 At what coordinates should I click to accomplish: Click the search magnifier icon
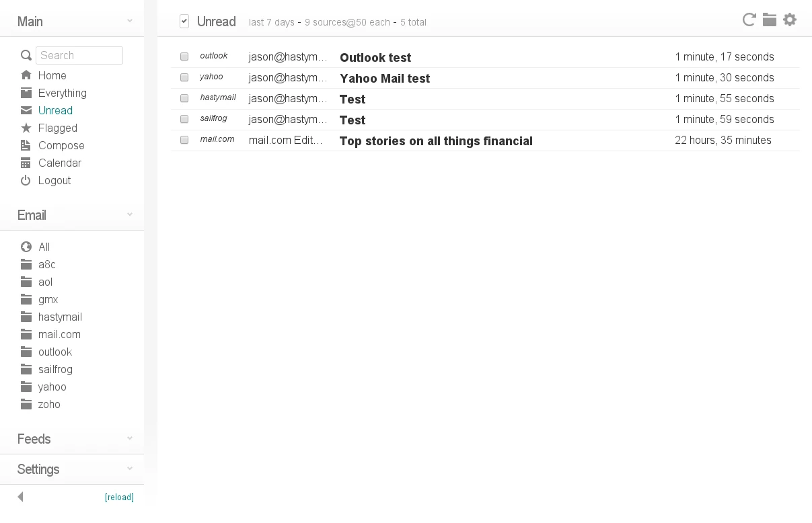point(26,55)
